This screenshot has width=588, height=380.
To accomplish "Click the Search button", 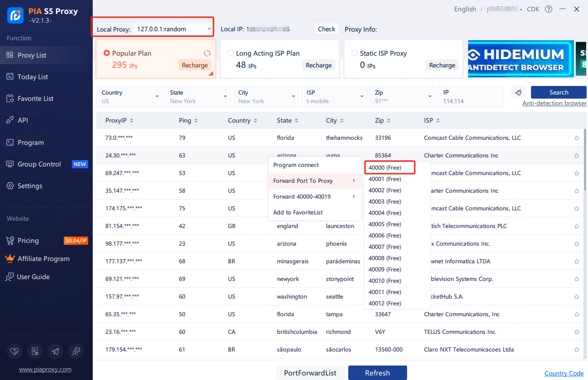I will tap(559, 92).
